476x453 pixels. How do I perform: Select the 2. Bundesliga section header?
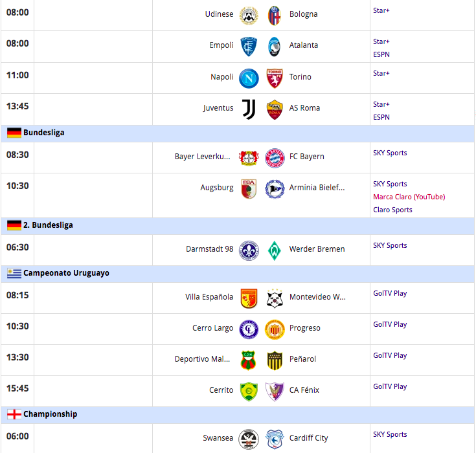[48, 225]
